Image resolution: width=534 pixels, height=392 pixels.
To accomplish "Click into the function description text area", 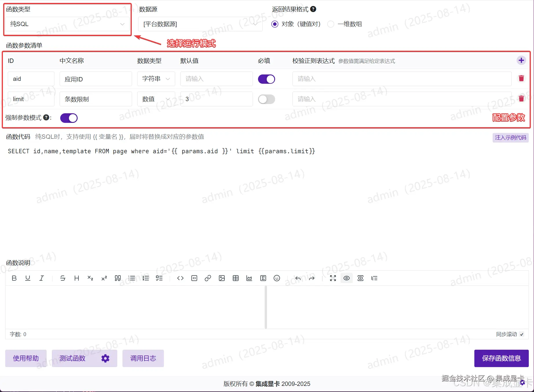I will [135, 307].
